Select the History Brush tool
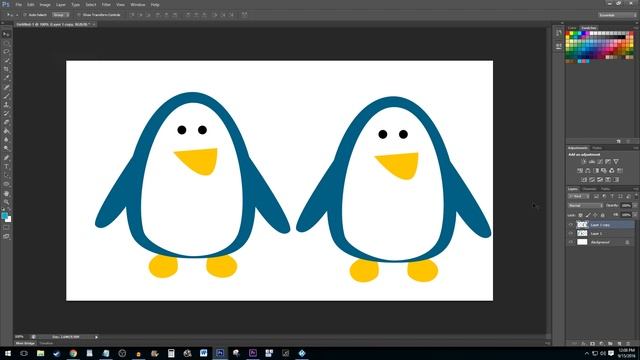This screenshot has width=640, height=360. pyautogui.click(x=6, y=113)
